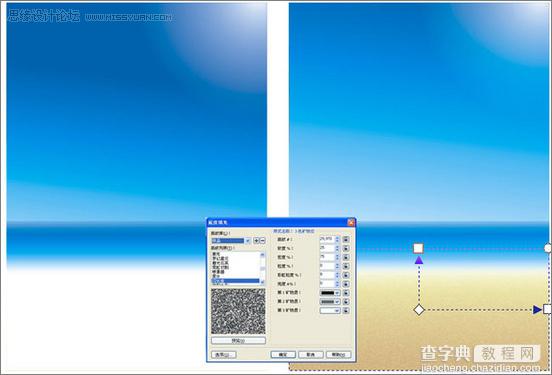Click the Preview button below the texture thumbnail

click(238, 340)
